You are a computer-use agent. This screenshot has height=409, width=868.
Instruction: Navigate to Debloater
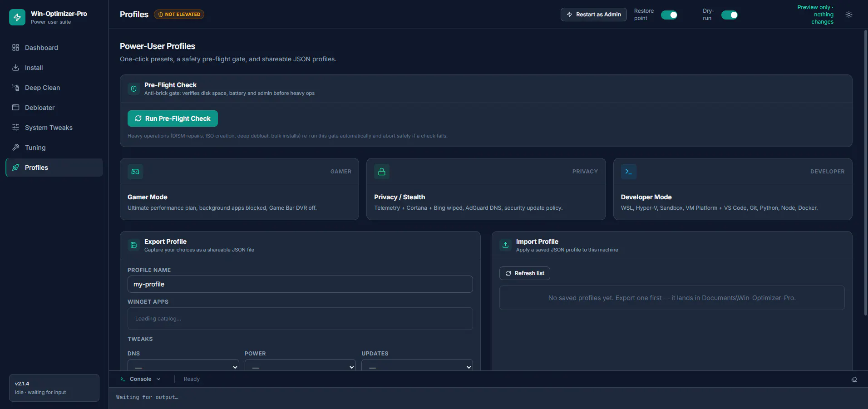[54, 108]
